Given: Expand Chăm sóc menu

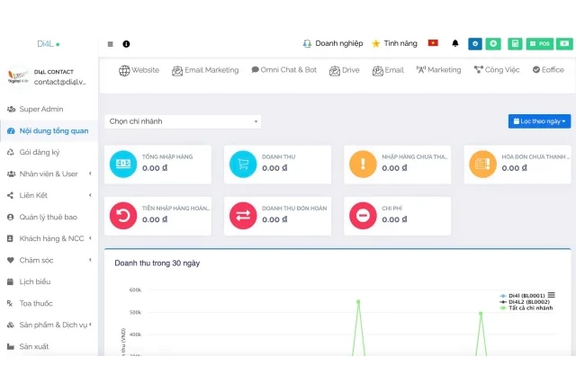Looking at the screenshot, I should [49, 260].
